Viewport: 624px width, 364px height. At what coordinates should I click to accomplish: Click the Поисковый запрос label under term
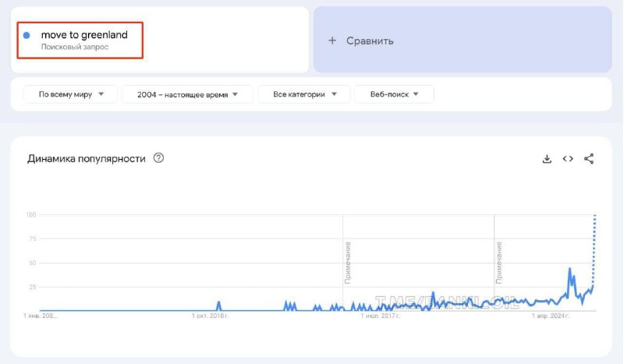(x=75, y=47)
